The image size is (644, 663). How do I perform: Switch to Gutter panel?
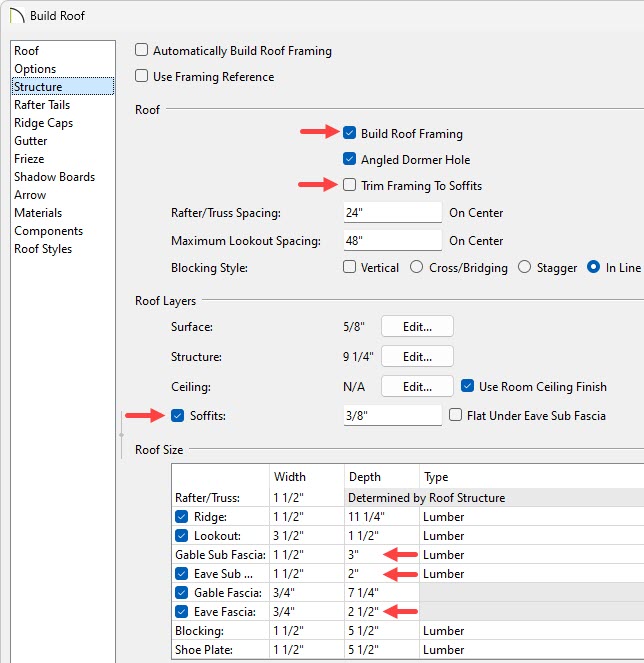coord(63,141)
